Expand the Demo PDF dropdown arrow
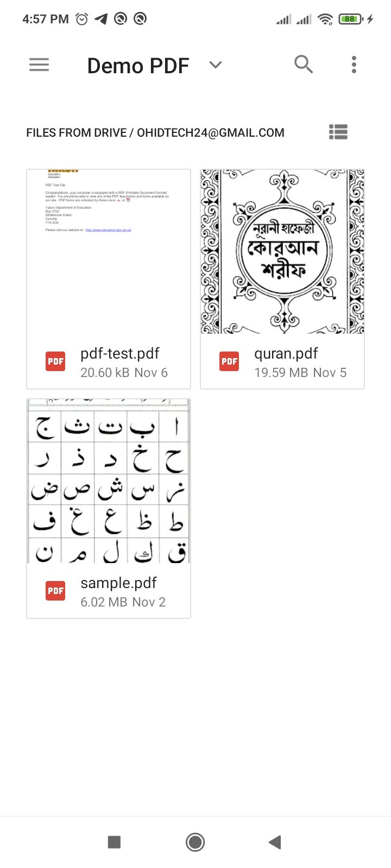Image resolution: width=391 pixels, height=868 pixels. [x=216, y=65]
